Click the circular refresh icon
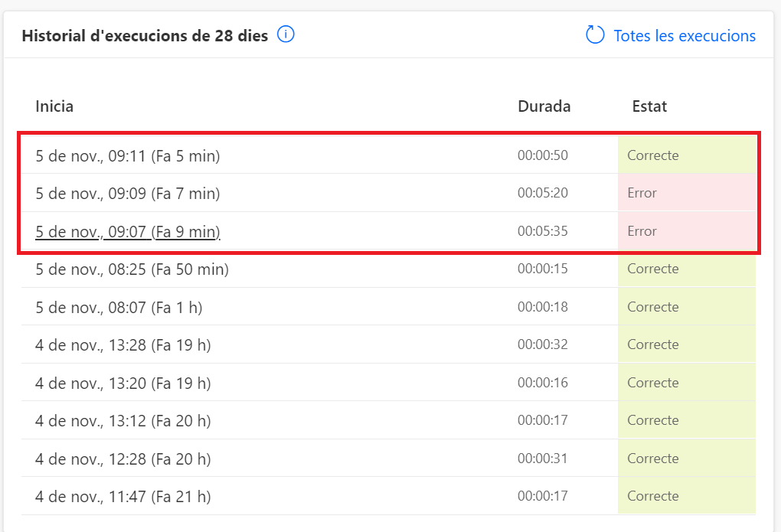This screenshot has width=781, height=532. pyautogui.click(x=595, y=34)
